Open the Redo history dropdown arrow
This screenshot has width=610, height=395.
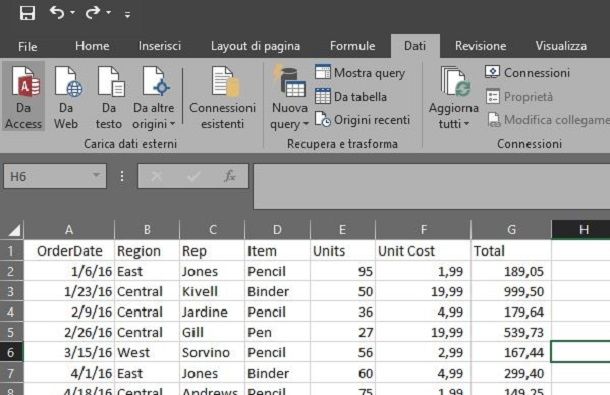point(109,13)
